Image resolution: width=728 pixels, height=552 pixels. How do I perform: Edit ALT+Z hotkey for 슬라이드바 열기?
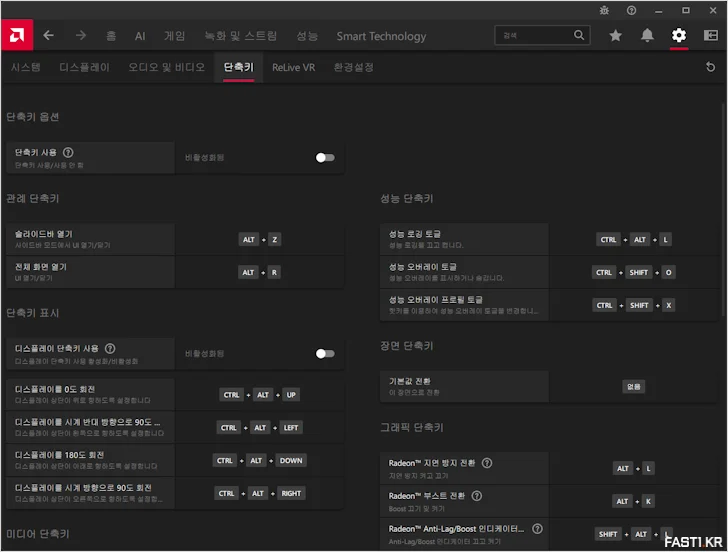point(260,240)
